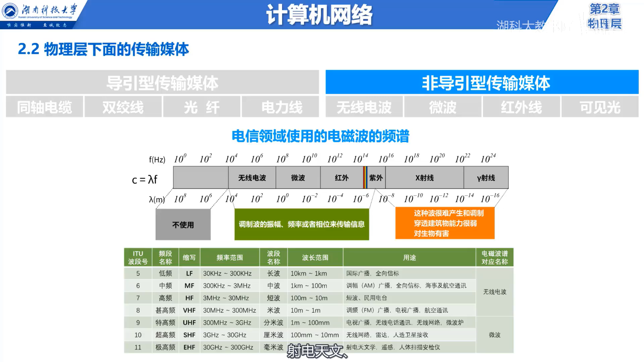The height and width of the screenshot is (362, 644).
Task: Click the orange 这种波很难产生和调制 box
Action: click(x=445, y=223)
